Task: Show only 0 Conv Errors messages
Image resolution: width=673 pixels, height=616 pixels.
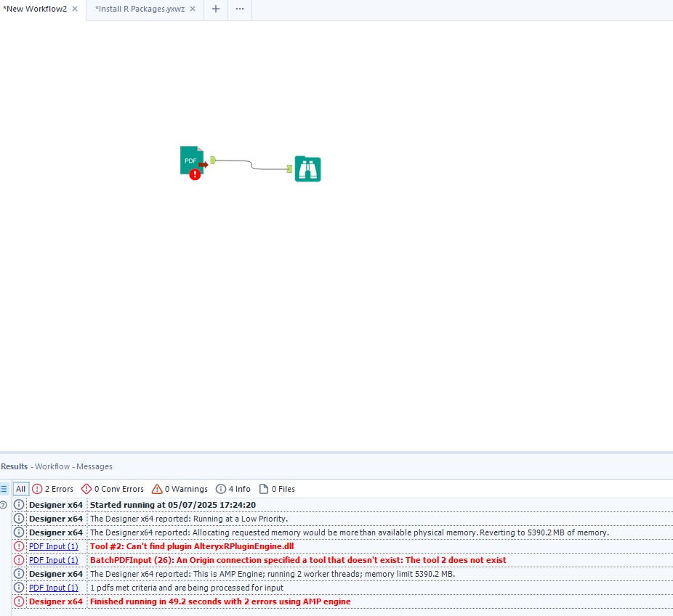Action: click(x=113, y=489)
